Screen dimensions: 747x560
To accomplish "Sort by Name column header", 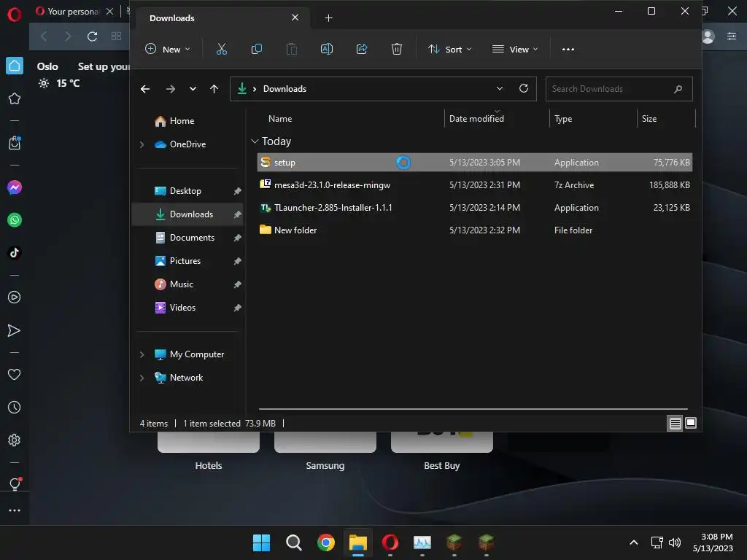I will click(x=280, y=119).
